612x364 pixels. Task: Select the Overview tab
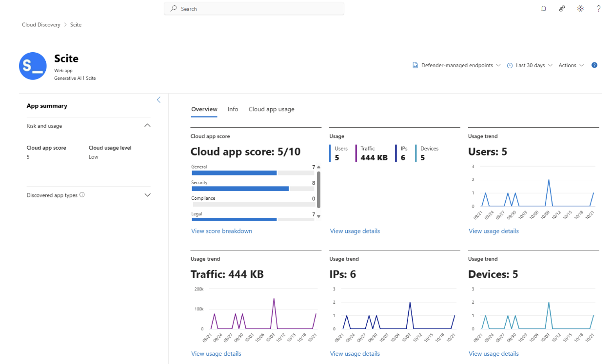(x=204, y=109)
